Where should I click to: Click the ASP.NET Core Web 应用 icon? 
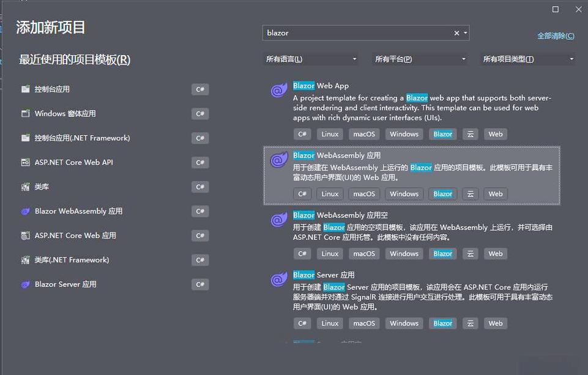(x=25, y=236)
